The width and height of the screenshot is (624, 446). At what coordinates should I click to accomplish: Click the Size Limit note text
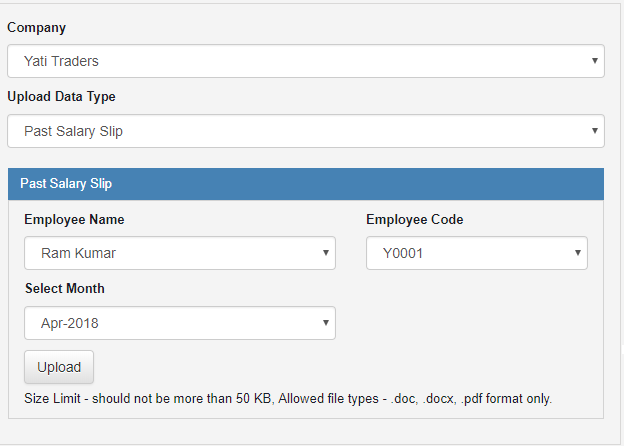(x=288, y=399)
